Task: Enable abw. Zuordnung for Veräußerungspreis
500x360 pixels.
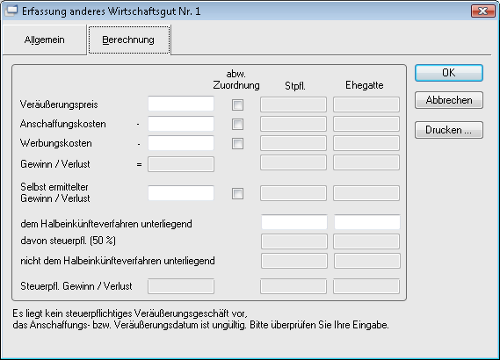Action: coord(238,105)
